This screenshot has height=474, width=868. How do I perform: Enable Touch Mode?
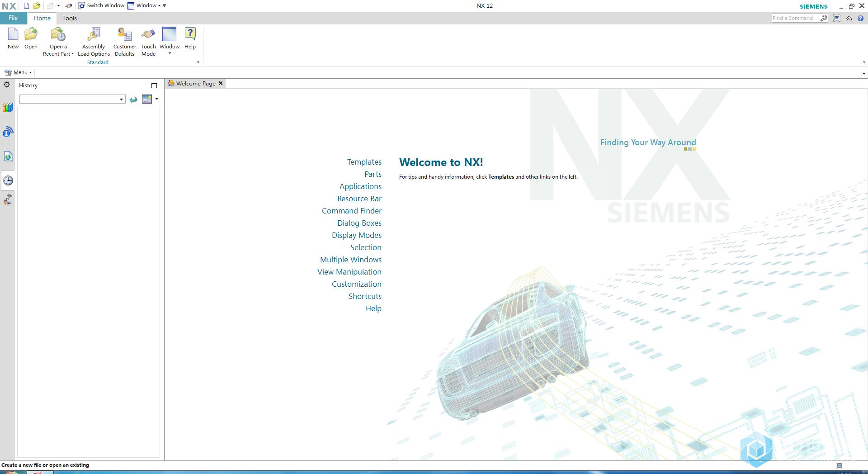[148, 42]
